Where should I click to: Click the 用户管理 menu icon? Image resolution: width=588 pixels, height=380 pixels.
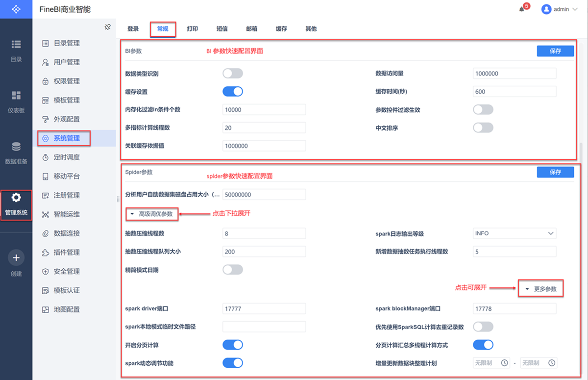[x=46, y=62]
